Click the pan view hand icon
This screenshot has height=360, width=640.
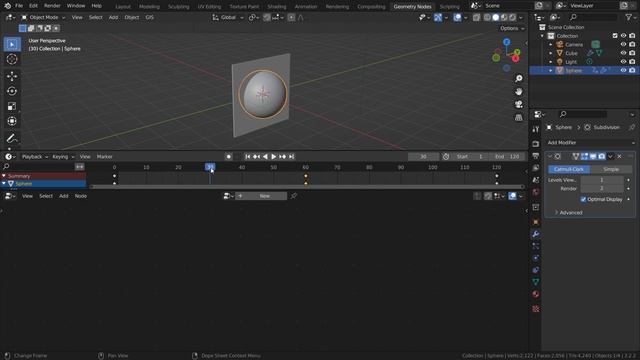tap(519, 91)
